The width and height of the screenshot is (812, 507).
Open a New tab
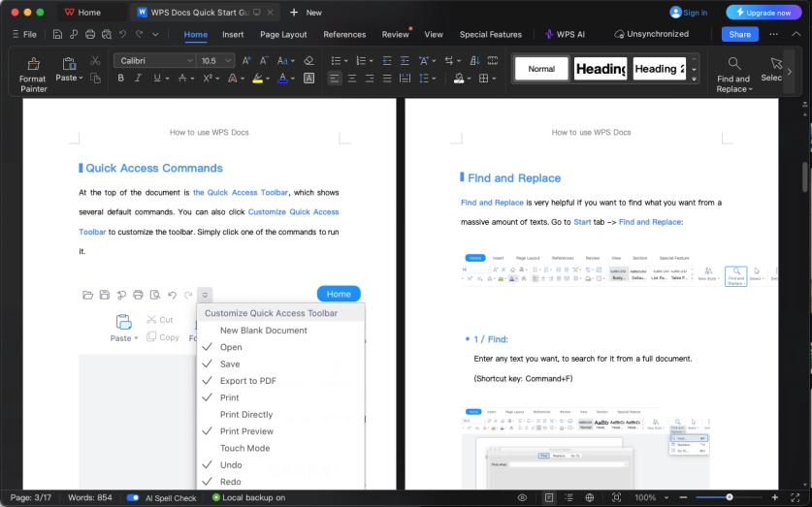[306, 13]
